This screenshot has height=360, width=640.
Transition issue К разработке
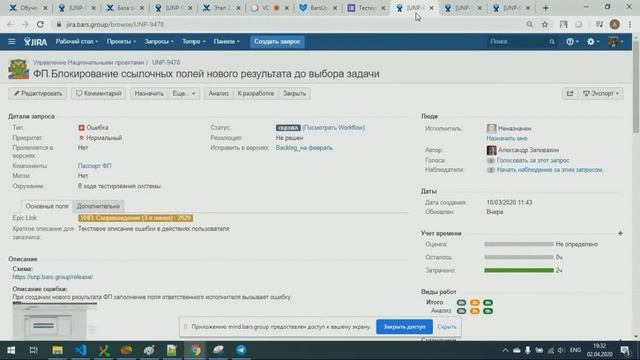(x=256, y=93)
